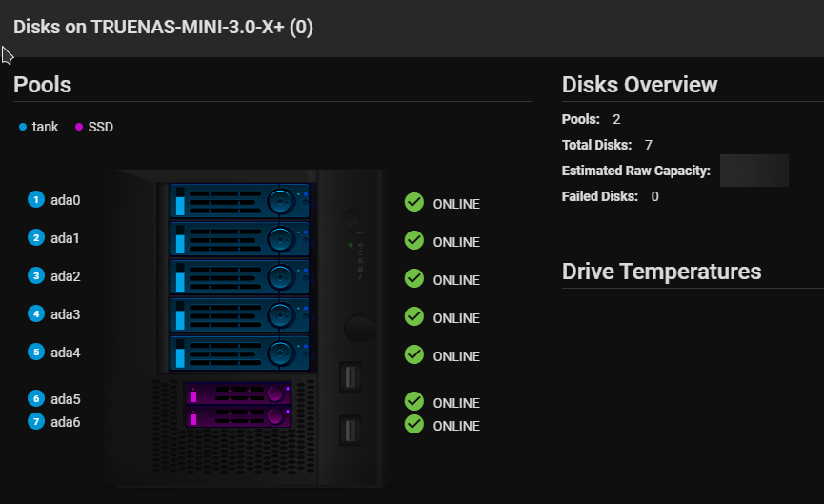Click the green check icon for ada6
Viewport: 824px width, 504px height.
pos(414,424)
